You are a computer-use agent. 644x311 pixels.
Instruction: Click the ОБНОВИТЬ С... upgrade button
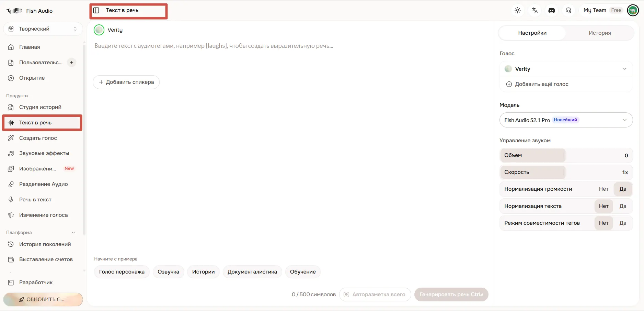pos(43,299)
